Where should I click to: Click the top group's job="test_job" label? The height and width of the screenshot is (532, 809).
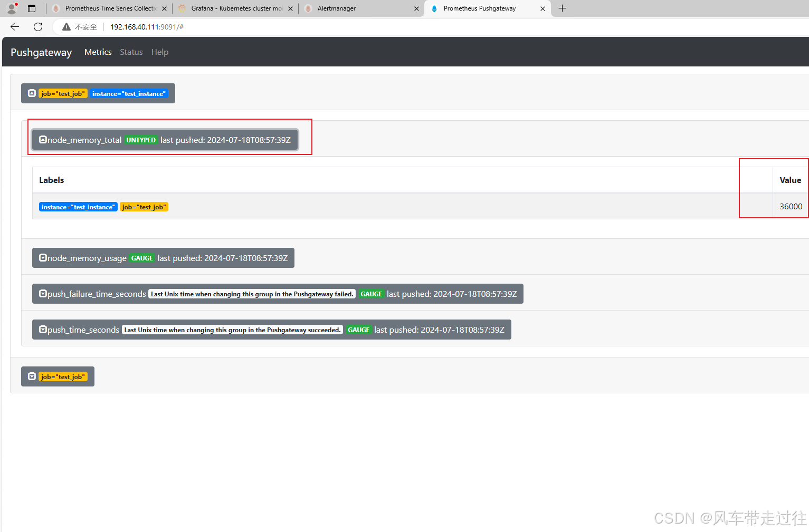pyautogui.click(x=63, y=94)
